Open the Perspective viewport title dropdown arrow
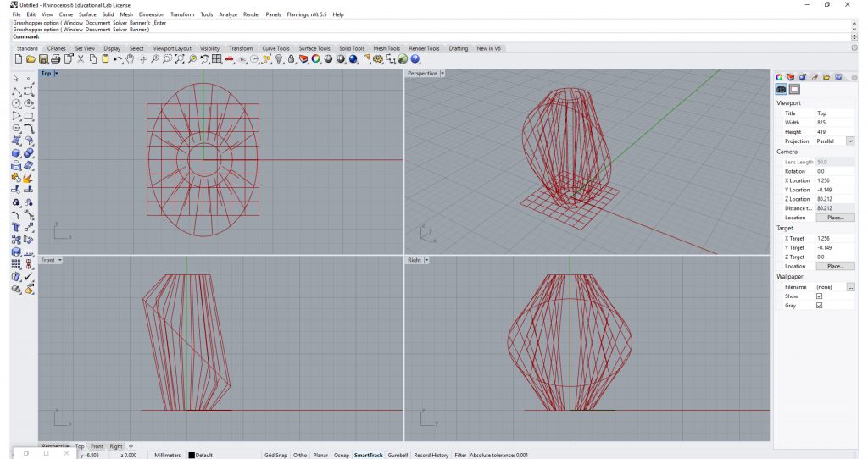The height and width of the screenshot is (459, 868). pos(442,73)
